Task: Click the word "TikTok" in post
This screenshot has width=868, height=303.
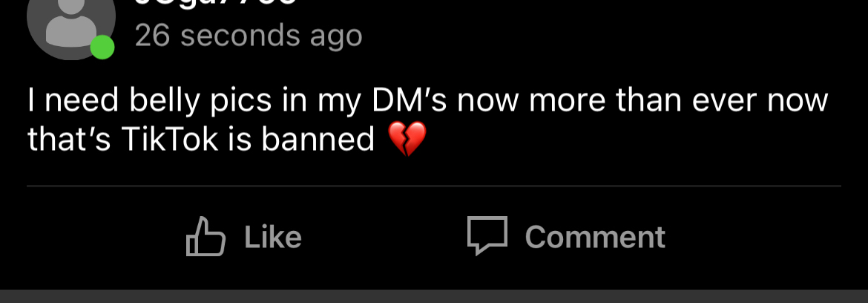Action: pyautogui.click(x=169, y=140)
